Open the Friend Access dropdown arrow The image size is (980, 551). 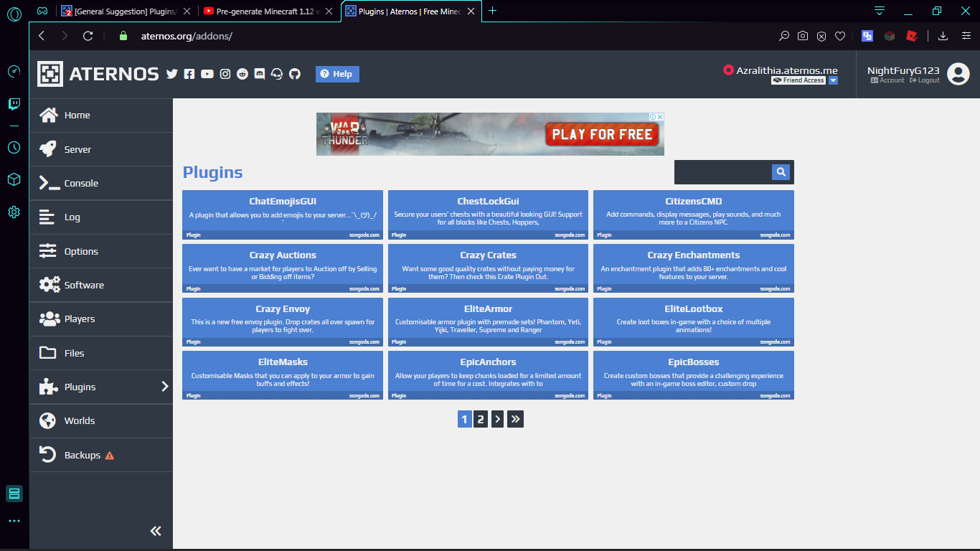833,80
